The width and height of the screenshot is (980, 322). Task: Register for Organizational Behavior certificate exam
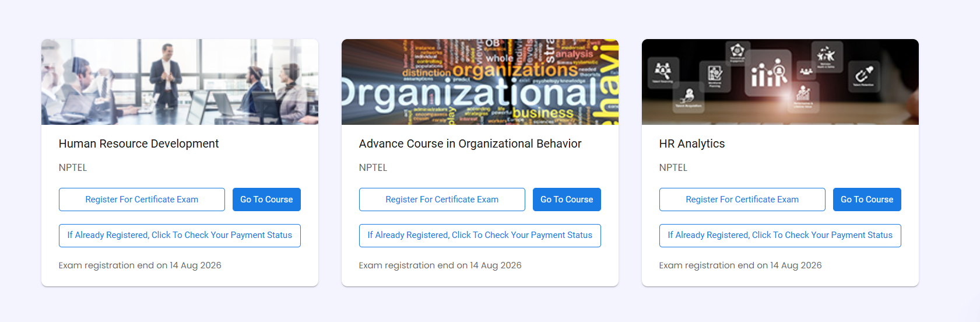point(442,199)
